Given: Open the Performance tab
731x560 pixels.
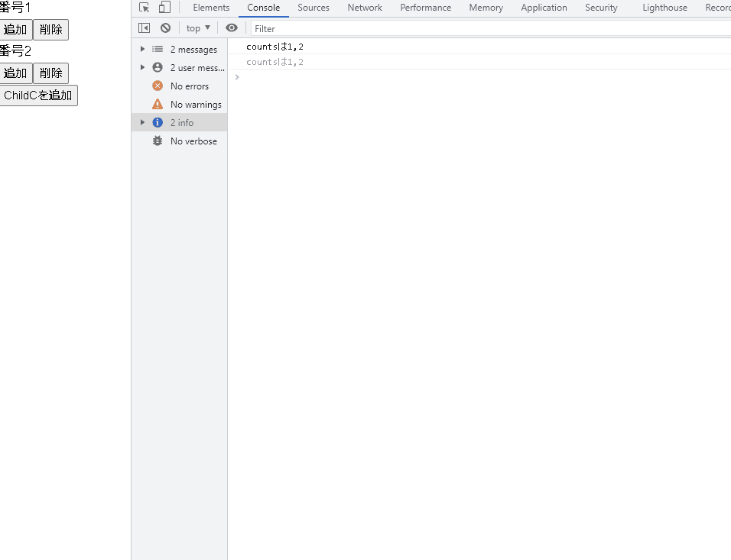Looking at the screenshot, I should click(426, 8).
